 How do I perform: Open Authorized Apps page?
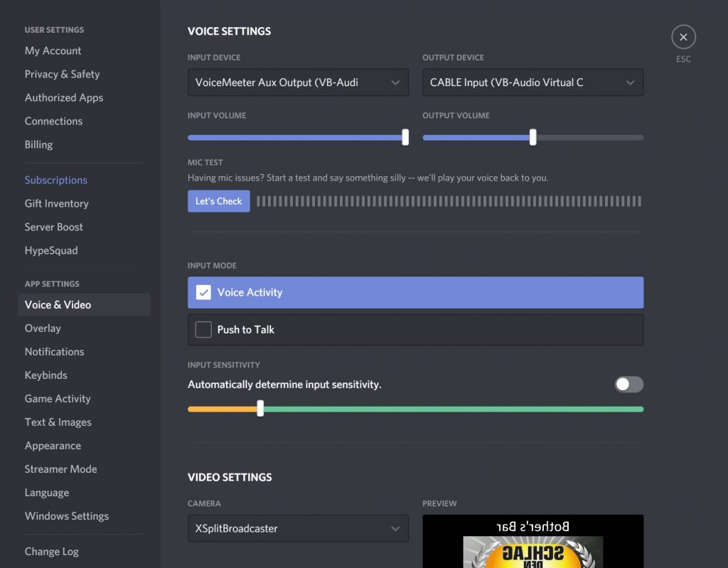(x=64, y=97)
